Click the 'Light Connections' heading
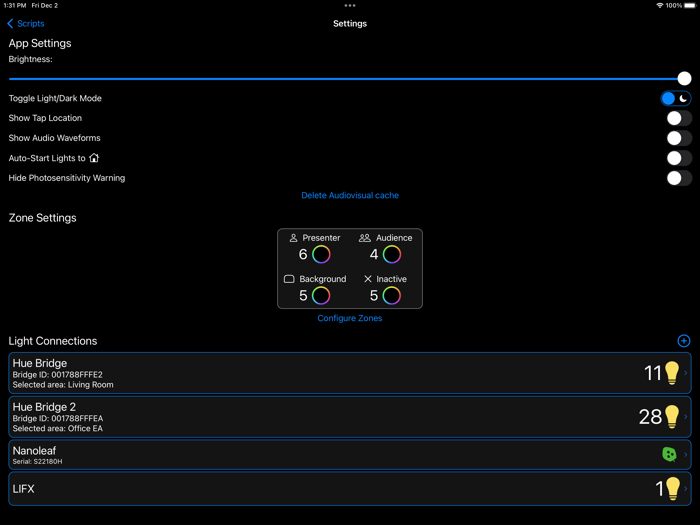The width and height of the screenshot is (700, 525). tap(53, 341)
